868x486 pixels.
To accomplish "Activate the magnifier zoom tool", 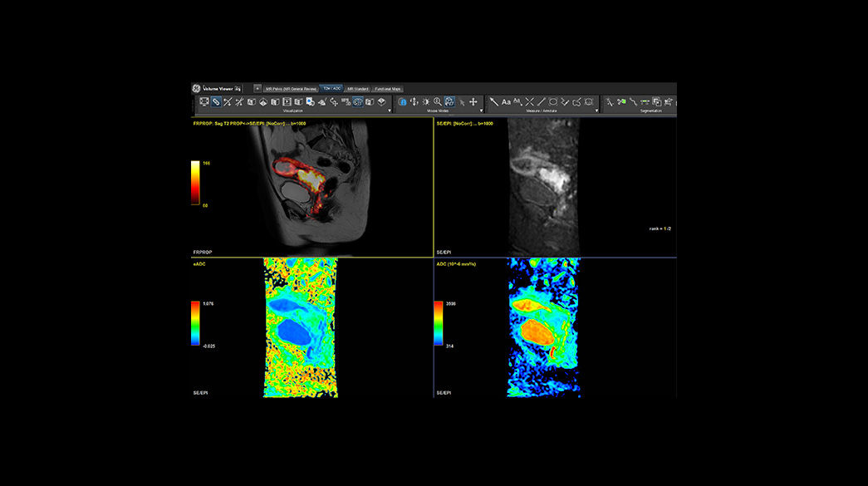I will pos(438,102).
